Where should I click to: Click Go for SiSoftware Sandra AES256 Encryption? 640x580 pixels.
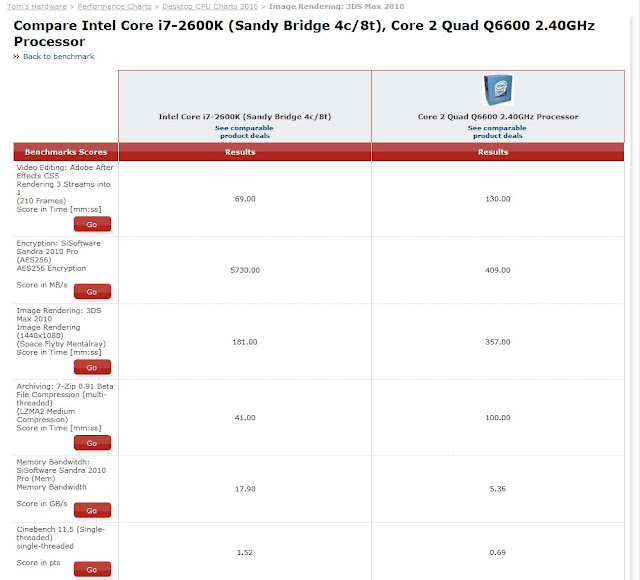[92, 291]
